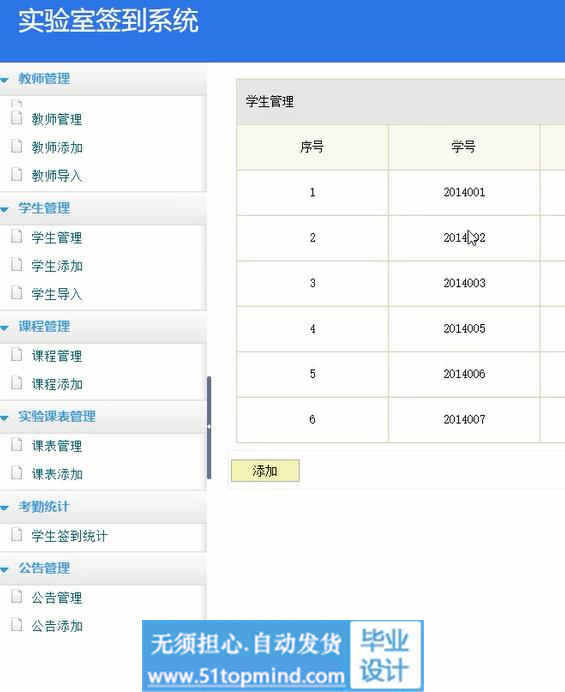Click the page icon beside 公告管理 item

pos(16,597)
